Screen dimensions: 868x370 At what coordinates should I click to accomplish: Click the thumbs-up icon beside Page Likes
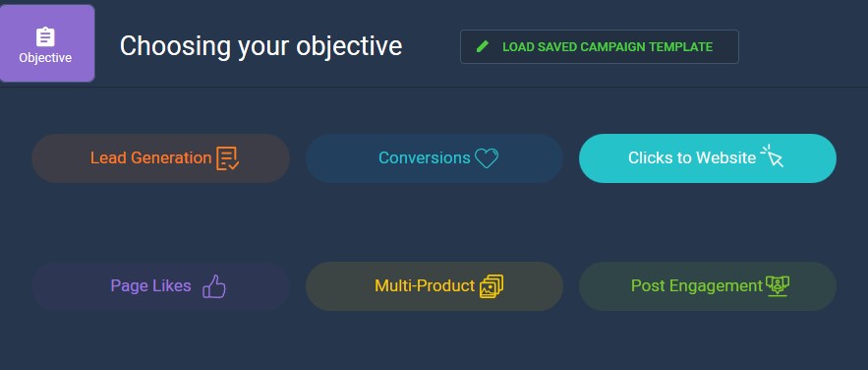[x=214, y=286]
